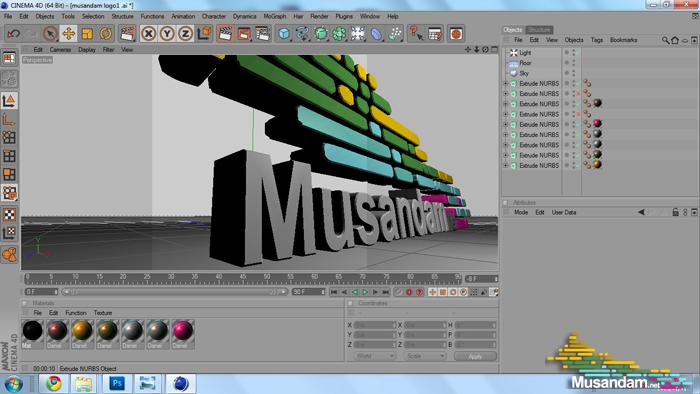Switch to Points mode
700x394 pixels.
point(9,137)
